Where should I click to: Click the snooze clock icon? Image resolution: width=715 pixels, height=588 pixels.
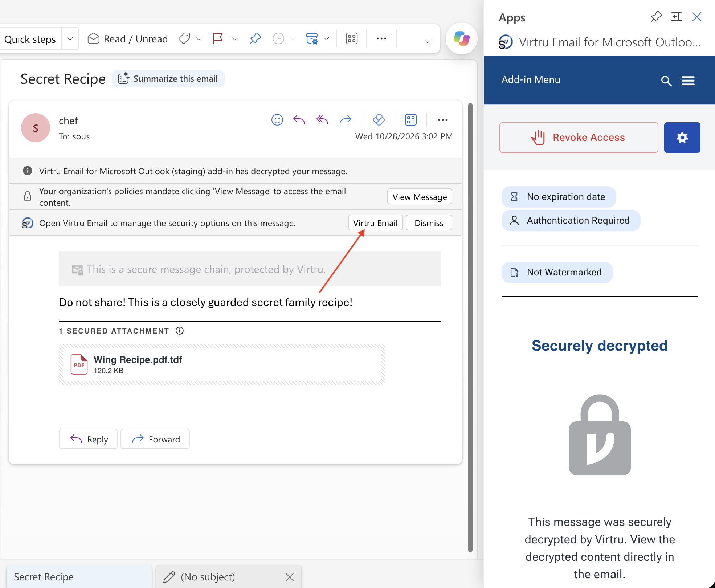pyautogui.click(x=278, y=38)
